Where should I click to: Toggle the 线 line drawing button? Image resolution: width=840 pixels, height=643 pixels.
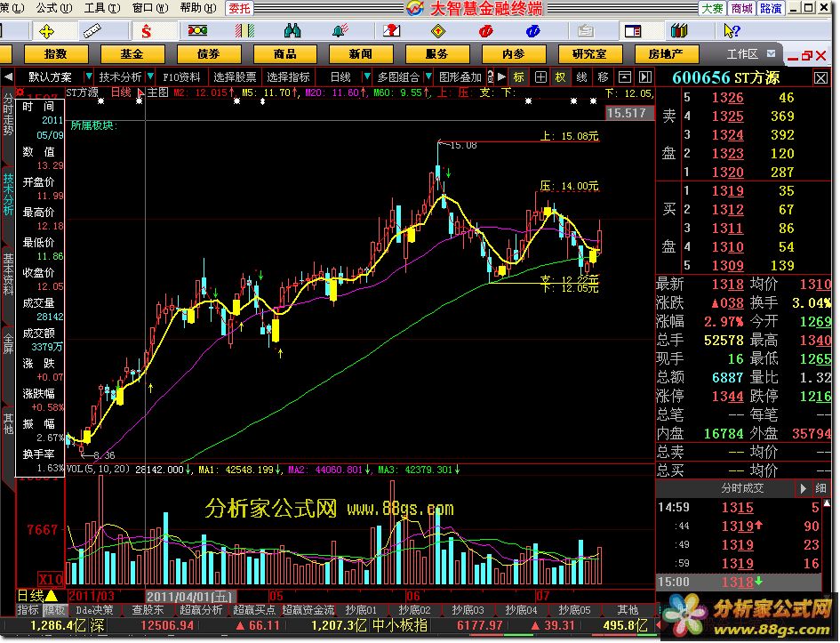tap(582, 77)
